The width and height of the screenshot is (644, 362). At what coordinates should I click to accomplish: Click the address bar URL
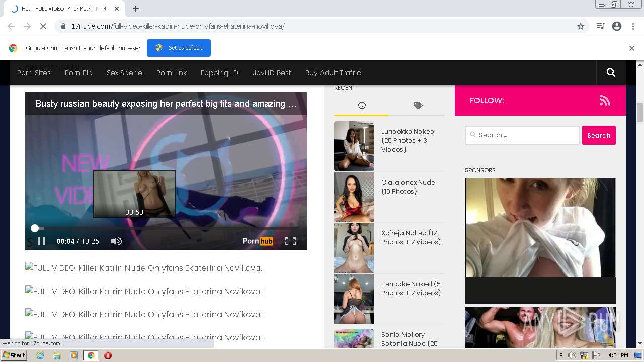point(178,26)
